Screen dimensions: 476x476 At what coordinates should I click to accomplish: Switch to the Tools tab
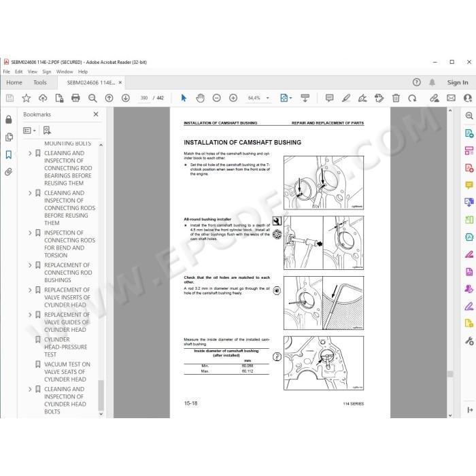click(40, 82)
